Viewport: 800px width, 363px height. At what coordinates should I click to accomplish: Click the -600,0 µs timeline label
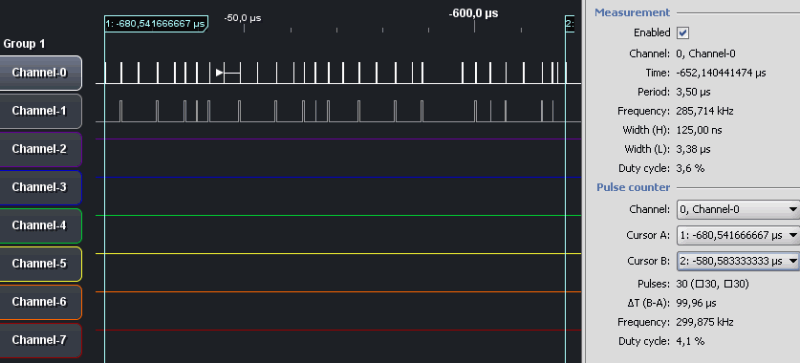(473, 14)
